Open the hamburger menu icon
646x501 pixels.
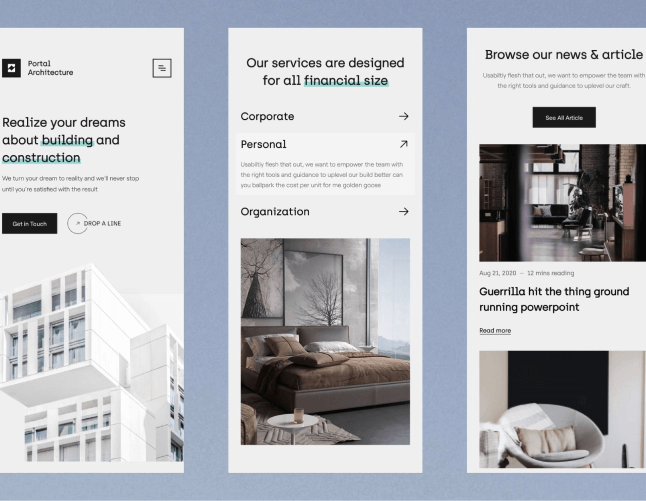click(162, 68)
